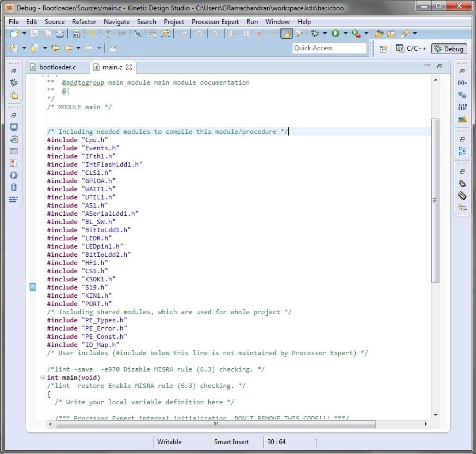This screenshot has width=476, height=454.
Task: Open the Tasks checklist icon in left trim
Action: (x=14, y=139)
